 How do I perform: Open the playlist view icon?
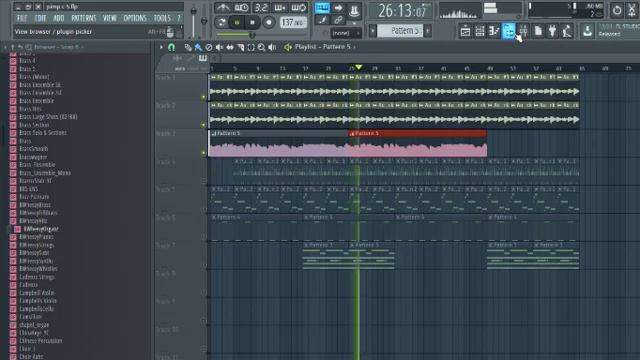tap(465, 31)
